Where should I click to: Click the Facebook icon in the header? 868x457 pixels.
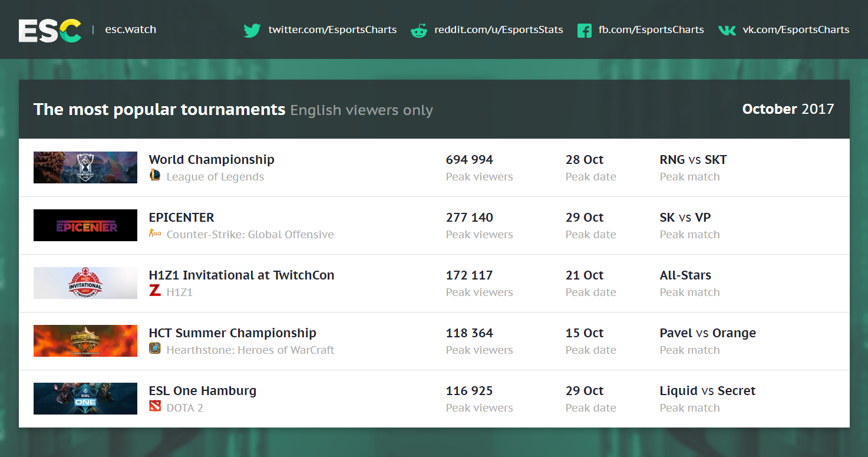(584, 30)
